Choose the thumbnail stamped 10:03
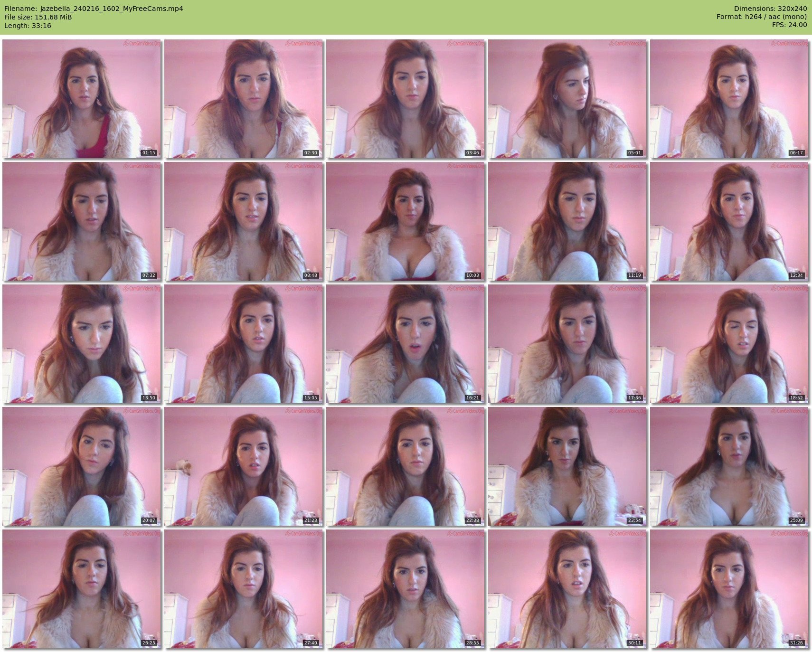 click(406, 221)
